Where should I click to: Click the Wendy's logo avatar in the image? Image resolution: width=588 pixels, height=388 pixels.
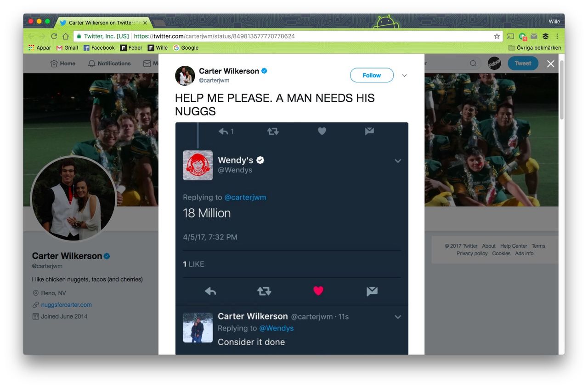point(198,165)
